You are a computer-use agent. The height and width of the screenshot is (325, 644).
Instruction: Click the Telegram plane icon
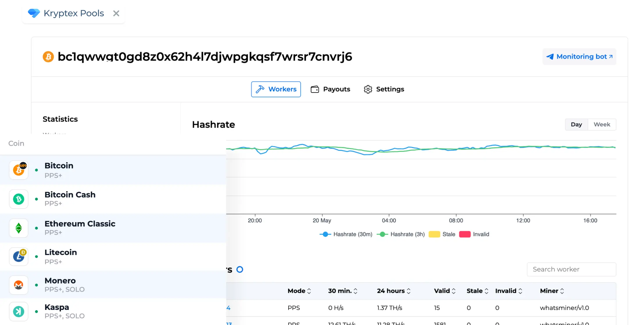click(550, 57)
